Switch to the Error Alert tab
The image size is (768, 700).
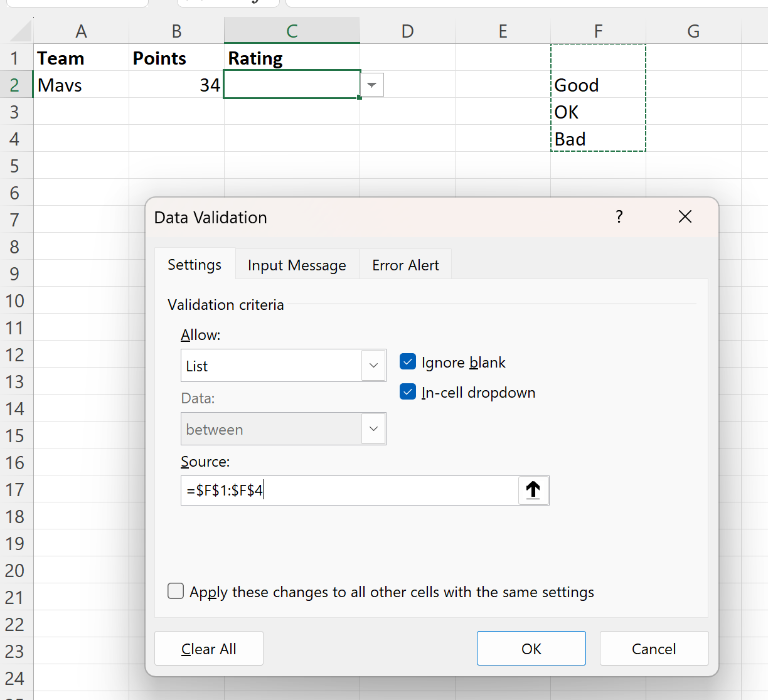(405, 264)
